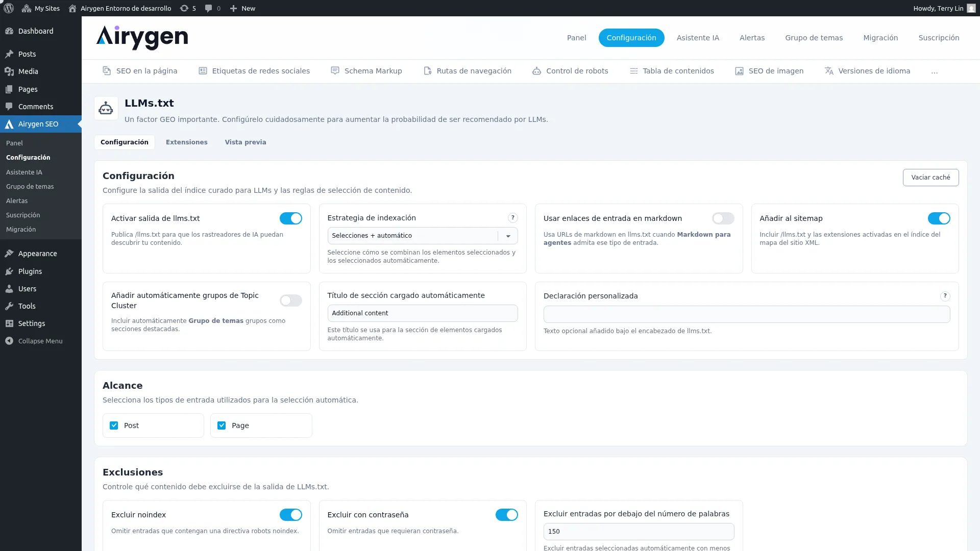Click the plus New icon in admin bar

point(233,8)
